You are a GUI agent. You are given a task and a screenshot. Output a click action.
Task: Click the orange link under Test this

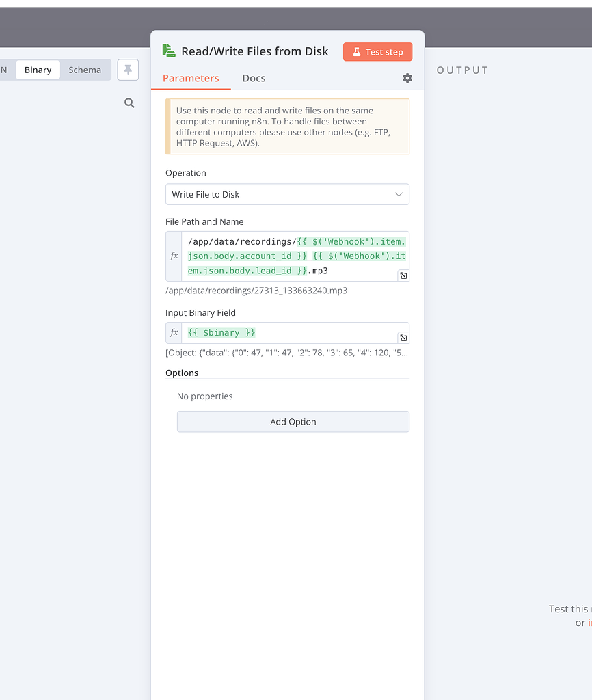coord(589,623)
